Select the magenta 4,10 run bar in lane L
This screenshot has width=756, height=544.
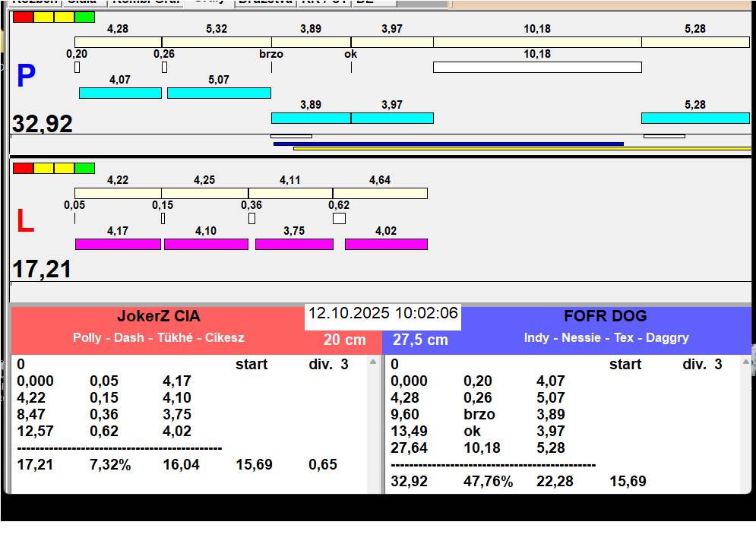pos(207,245)
